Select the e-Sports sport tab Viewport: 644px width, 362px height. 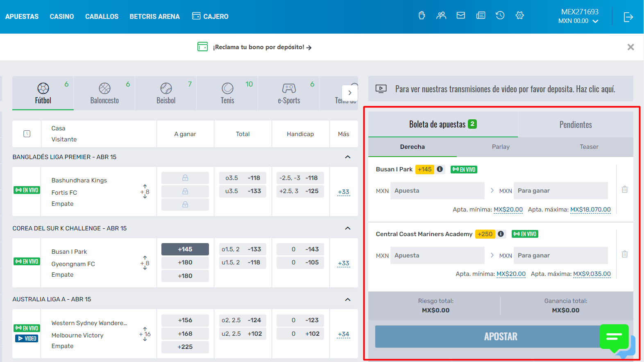289,93
